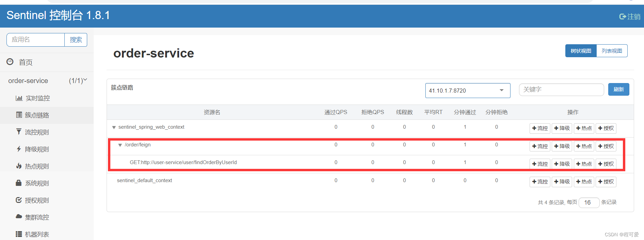Open 授权规则 menu item
644x240 pixels.
(47, 200)
